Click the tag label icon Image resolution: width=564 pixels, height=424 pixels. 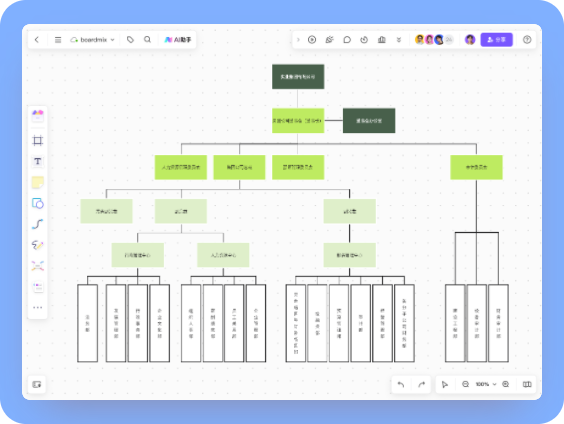pos(130,40)
